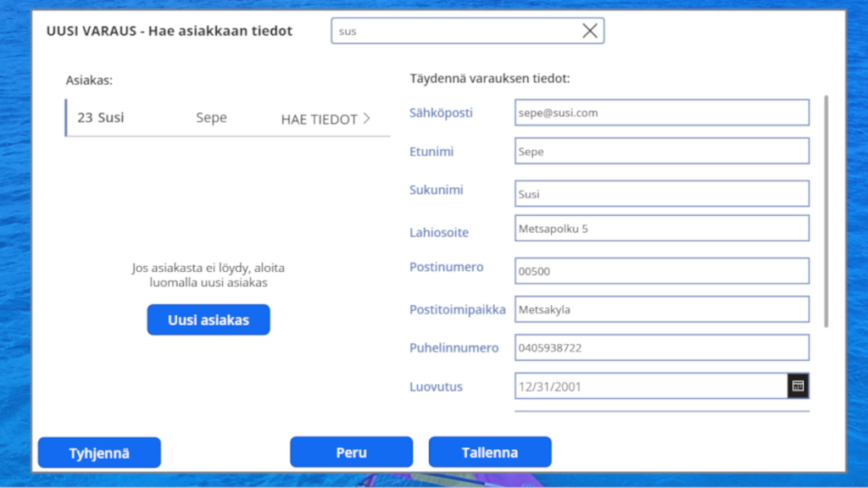Click the Postitoimipaikka label

(x=457, y=309)
